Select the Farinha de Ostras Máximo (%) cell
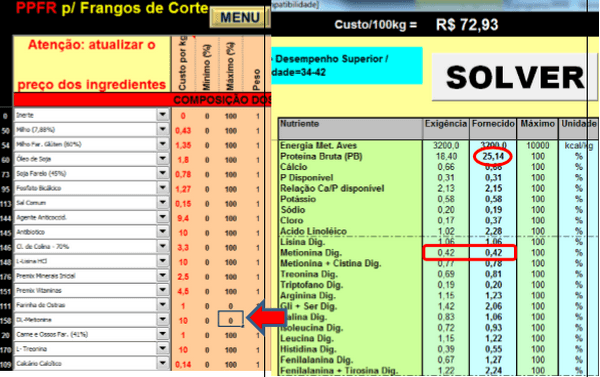The image size is (600, 377). point(230,306)
